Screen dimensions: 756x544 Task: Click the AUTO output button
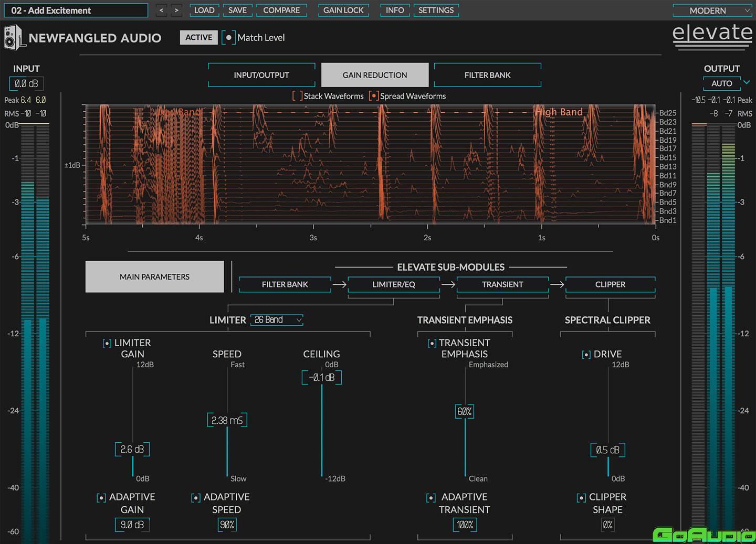click(x=722, y=83)
